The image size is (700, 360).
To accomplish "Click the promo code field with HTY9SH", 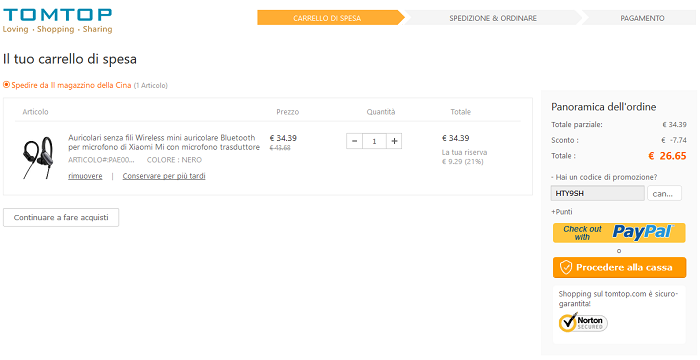I will coord(598,193).
